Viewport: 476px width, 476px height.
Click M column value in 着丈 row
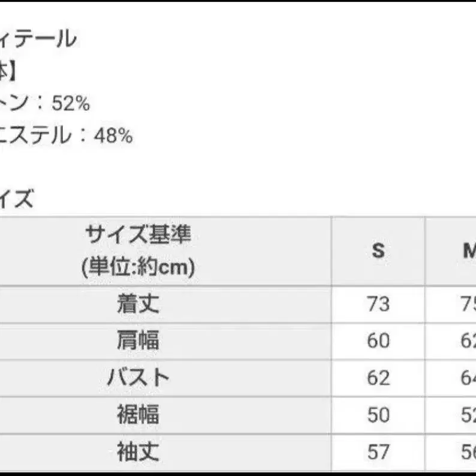pos(468,305)
